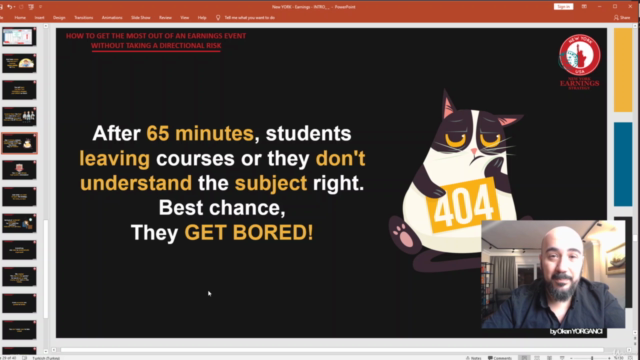Switch to Reading View icon in status bar

[x=549, y=358]
